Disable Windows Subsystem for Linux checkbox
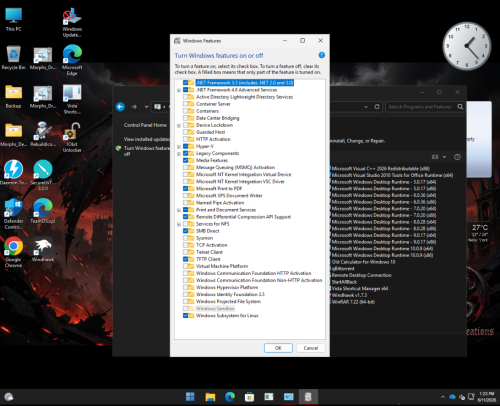 pos(185,315)
